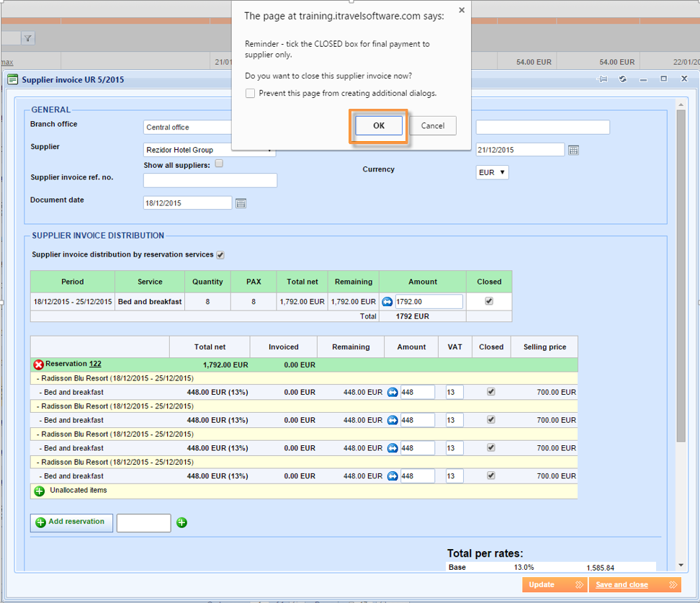Edit amount 448 in fourth Bed and breakfast row

click(x=418, y=476)
